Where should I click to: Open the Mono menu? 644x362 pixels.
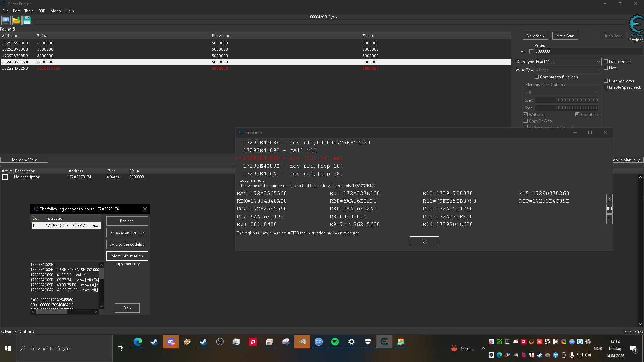tap(55, 11)
